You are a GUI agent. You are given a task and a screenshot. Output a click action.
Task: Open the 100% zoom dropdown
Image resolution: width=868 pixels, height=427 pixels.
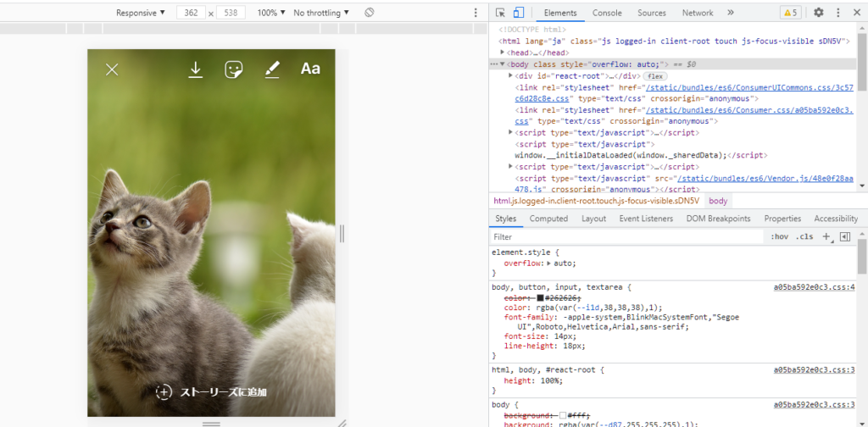[271, 12]
